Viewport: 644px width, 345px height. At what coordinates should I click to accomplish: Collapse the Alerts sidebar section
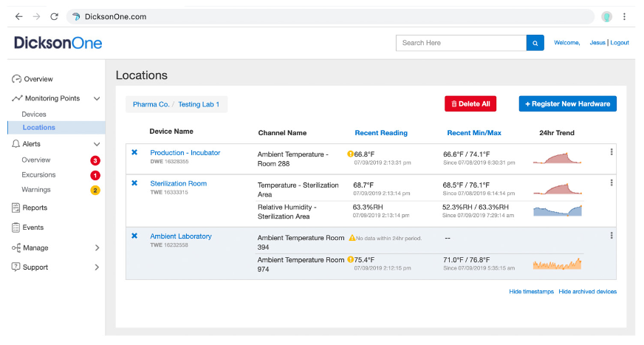96,144
